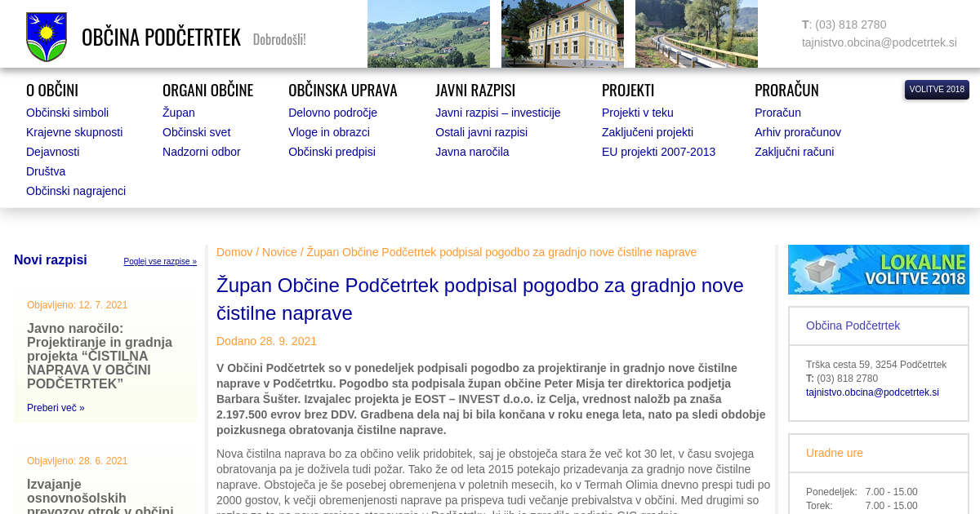Click the Lokalne Volitve 2018 banner
Viewport: 980px width, 514px height.
point(878,269)
